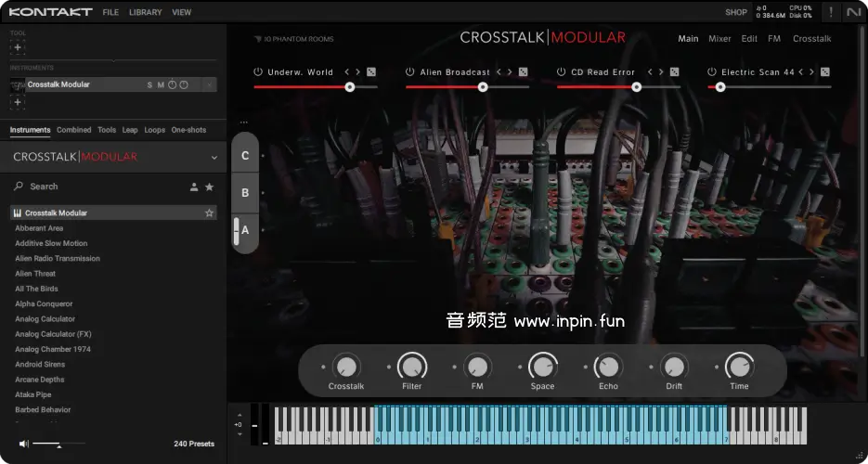868x464 pixels.
Task: Open the three-dot options above snapshots
Action: coord(244,122)
